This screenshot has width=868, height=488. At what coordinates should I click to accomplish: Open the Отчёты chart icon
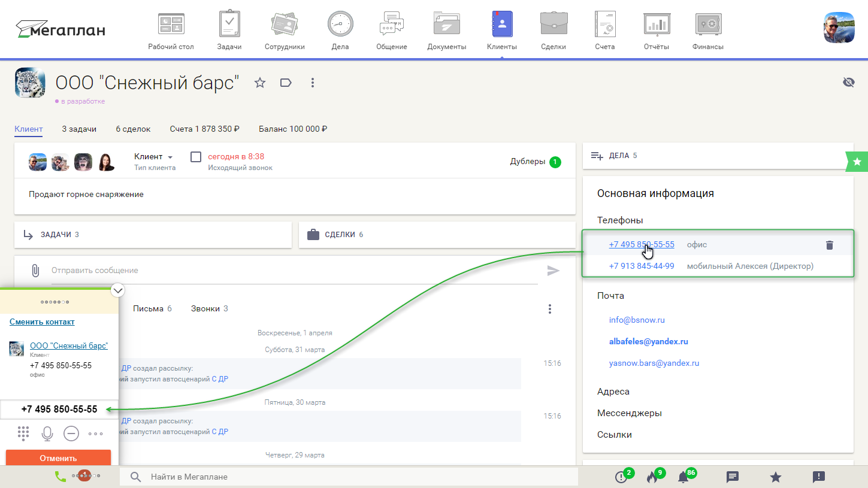[x=657, y=25]
